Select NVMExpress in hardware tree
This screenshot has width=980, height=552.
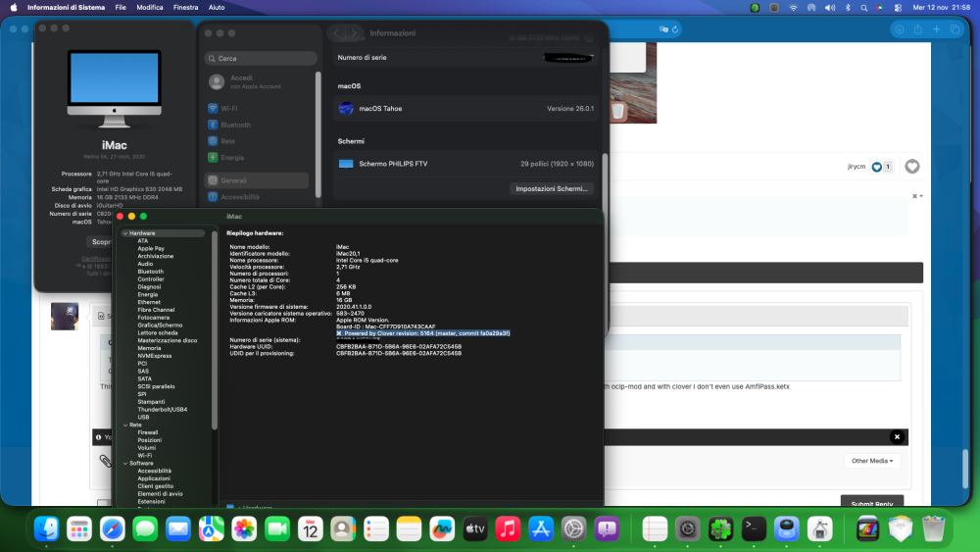pyautogui.click(x=155, y=356)
